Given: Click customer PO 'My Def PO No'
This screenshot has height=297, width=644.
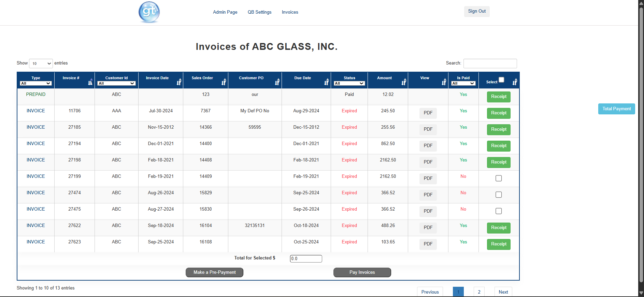Looking at the screenshot, I should [255, 111].
